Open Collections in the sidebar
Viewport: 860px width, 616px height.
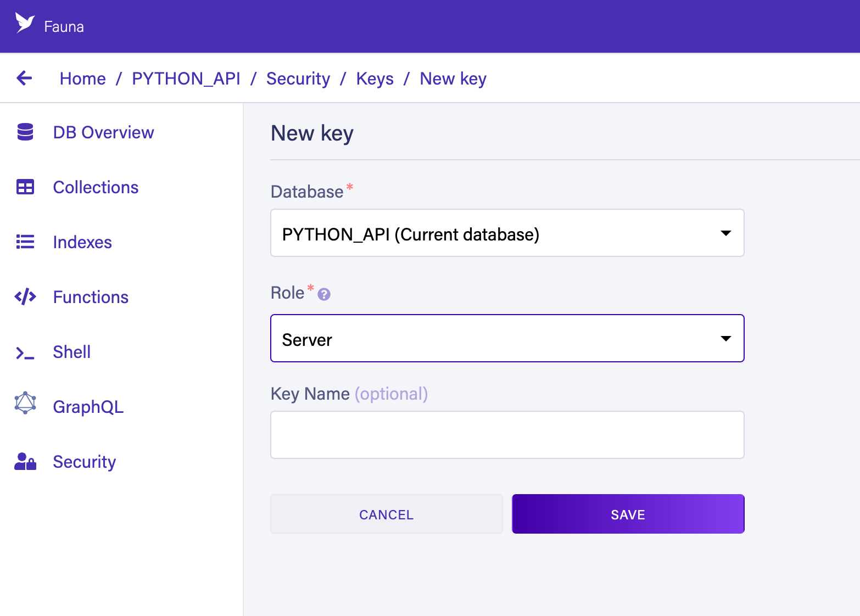pos(96,187)
